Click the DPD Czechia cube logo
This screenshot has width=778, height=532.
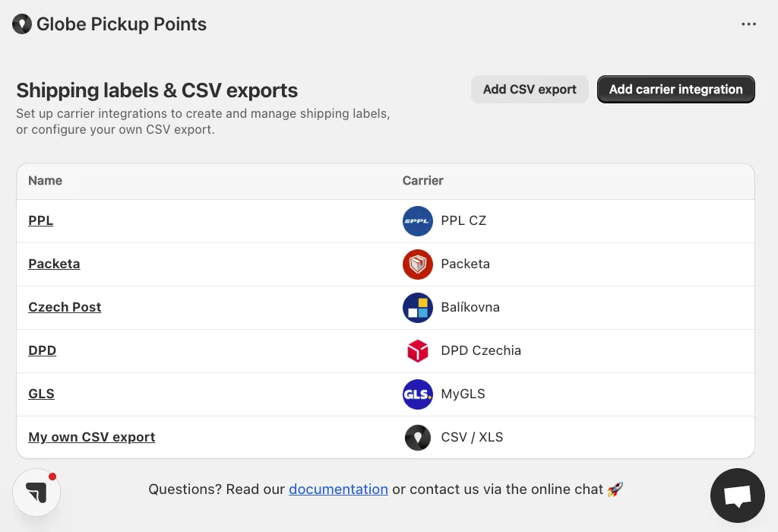417,350
